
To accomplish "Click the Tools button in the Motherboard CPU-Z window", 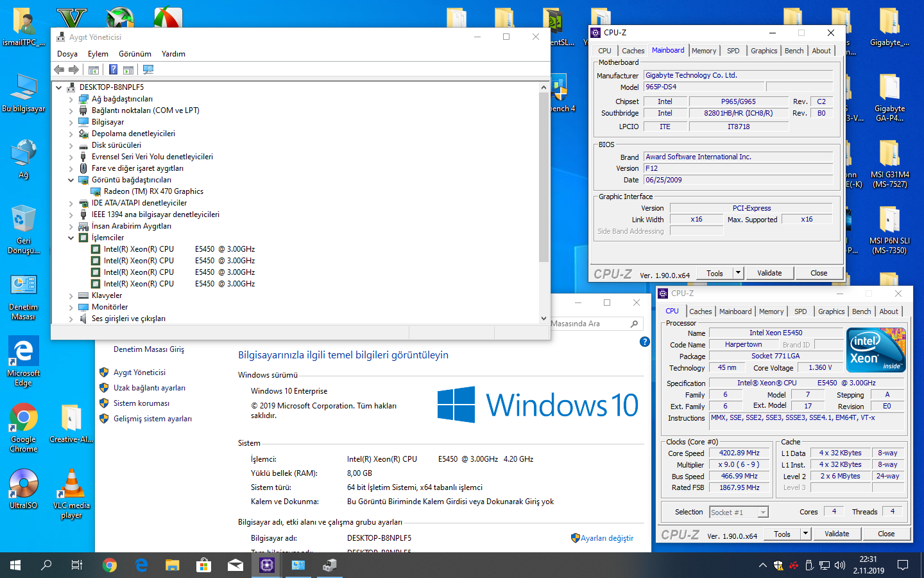I will (715, 273).
